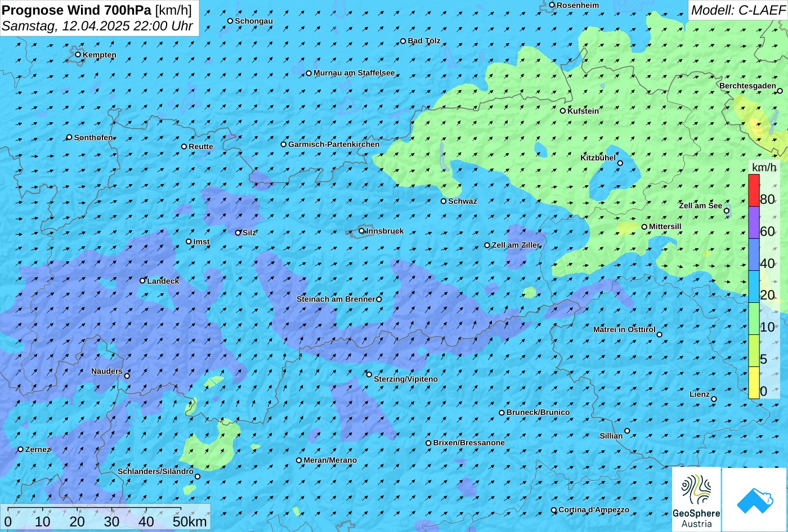Click the GeoSphere Austria logo
788x532 pixels.
click(x=696, y=499)
